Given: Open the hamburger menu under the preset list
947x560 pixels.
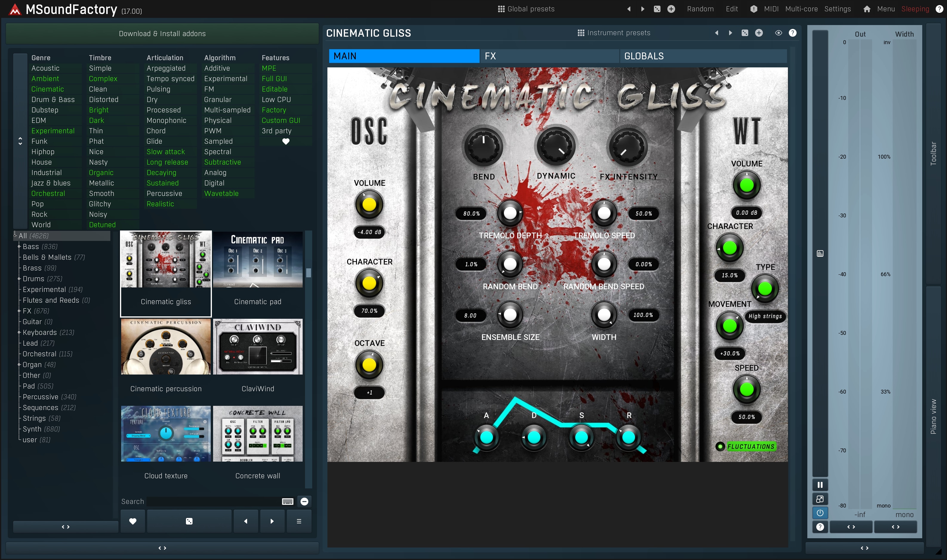Looking at the screenshot, I should (299, 521).
